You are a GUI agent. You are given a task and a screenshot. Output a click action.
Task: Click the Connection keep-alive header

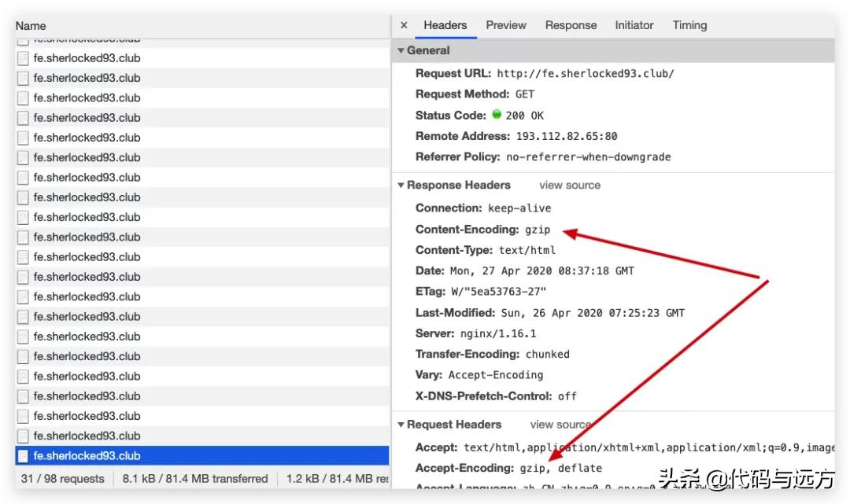pyautogui.click(x=483, y=208)
